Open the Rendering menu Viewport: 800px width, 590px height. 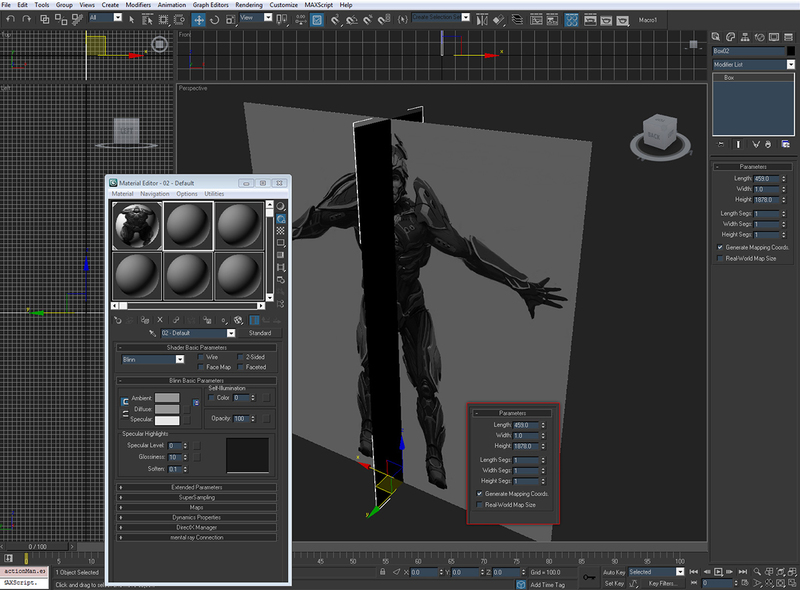point(248,5)
